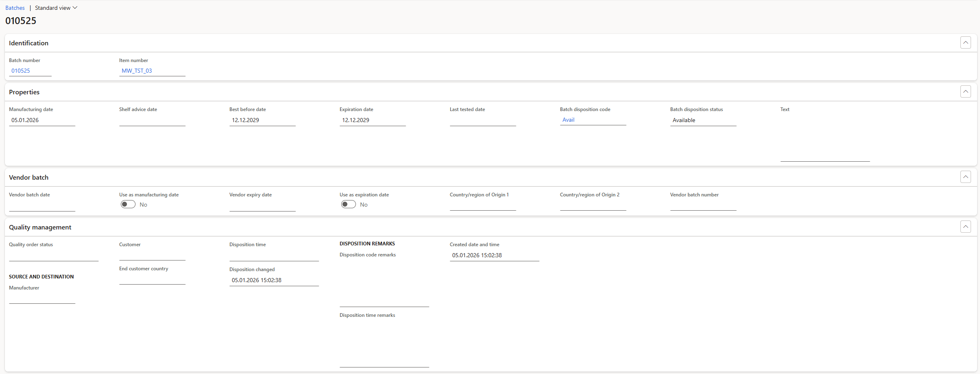
Task: Open the Avail disposition code link
Action: point(568,120)
